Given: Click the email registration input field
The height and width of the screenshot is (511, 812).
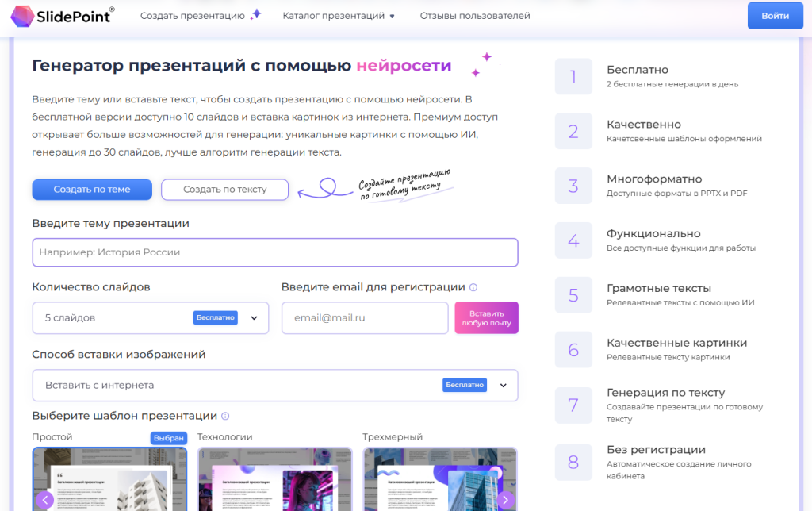Looking at the screenshot, I should 365,318.
